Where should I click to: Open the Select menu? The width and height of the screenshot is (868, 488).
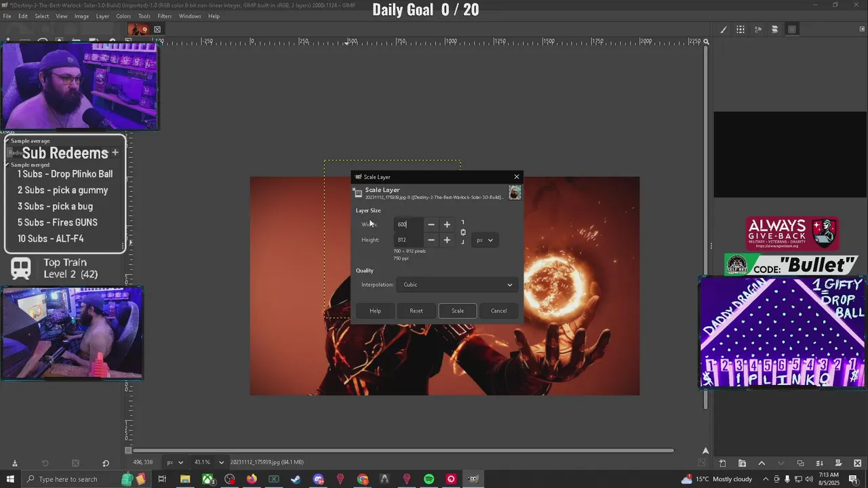tap(42, 16)
